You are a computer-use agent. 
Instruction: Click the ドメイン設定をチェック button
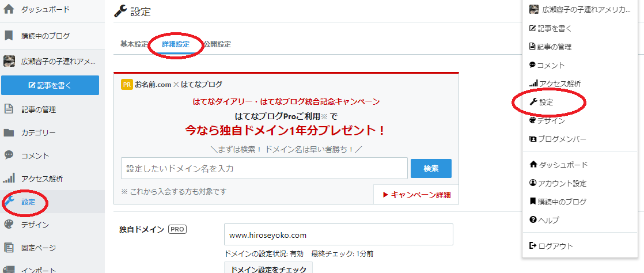(268, 268)
